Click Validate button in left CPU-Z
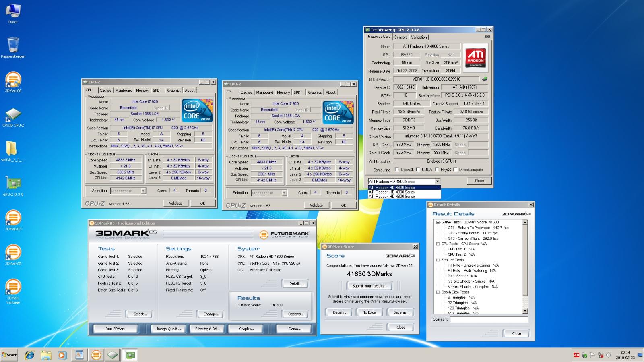Image resolution: width=644 pixels, height=362 pixels. [x=175, y=203]
